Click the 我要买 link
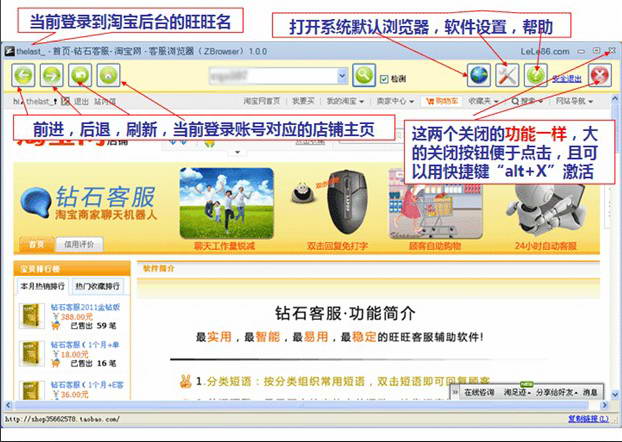 (x=303, y=101)
